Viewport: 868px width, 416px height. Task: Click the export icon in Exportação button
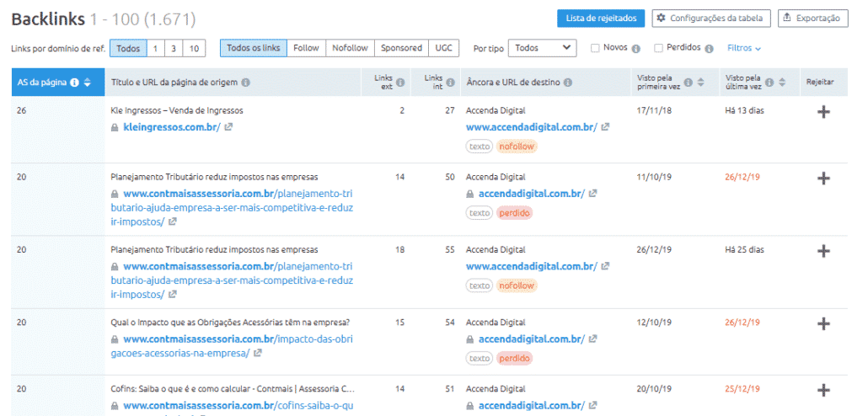(x=787, y=19)
